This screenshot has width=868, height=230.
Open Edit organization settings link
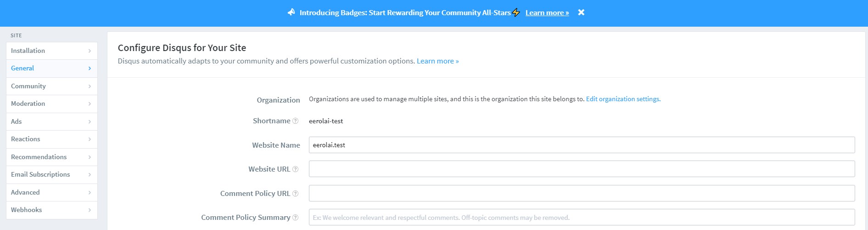tap(623, 99)
